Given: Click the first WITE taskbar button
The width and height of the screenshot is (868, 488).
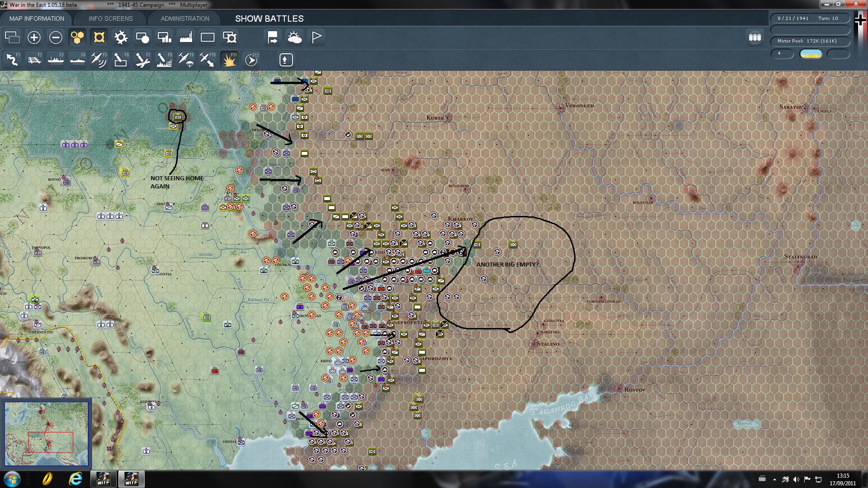Looking at the screenshot, I should (104, 479).
